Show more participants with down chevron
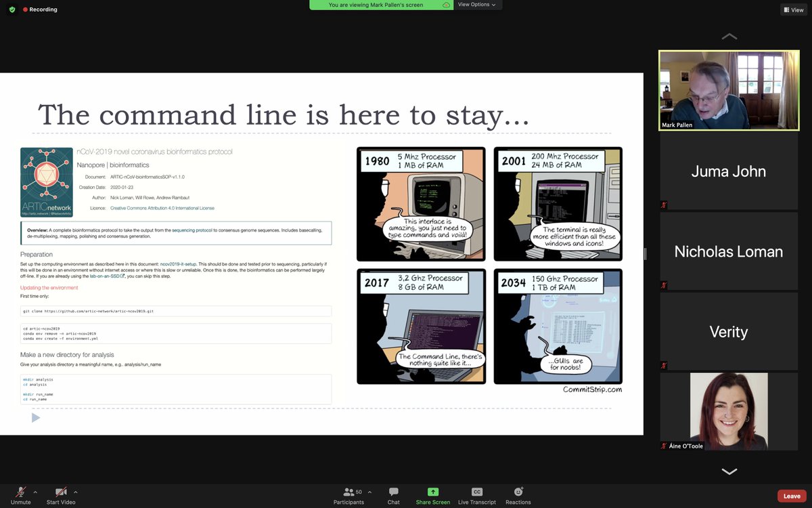812x508 pixels. [729, 471]
